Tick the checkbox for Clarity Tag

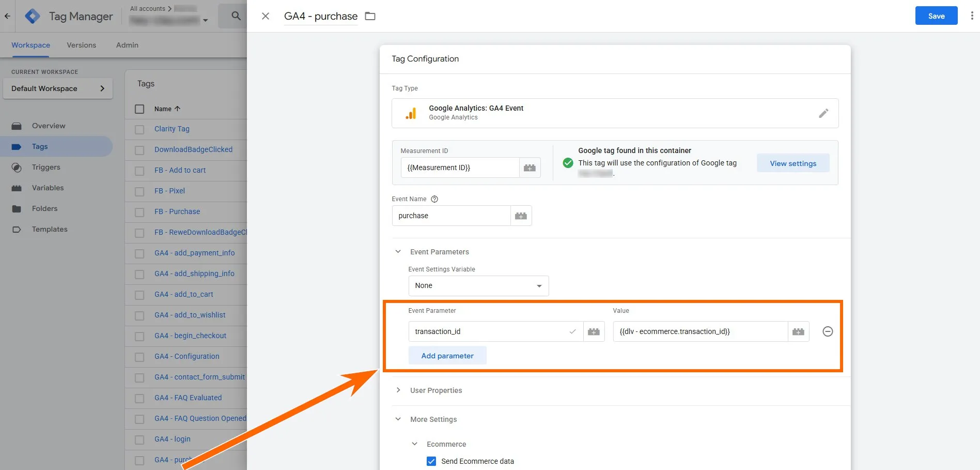pos(139,129)
